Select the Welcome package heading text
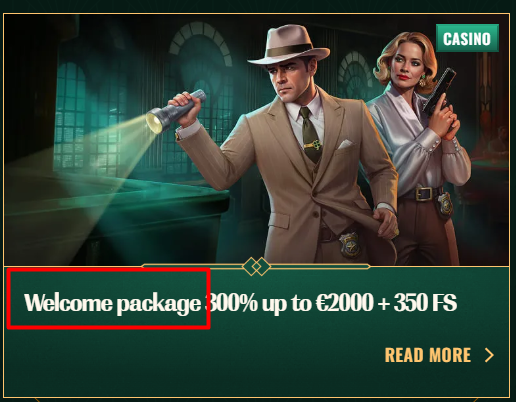Viewport: 516px width, 402px height. (113, 303)
